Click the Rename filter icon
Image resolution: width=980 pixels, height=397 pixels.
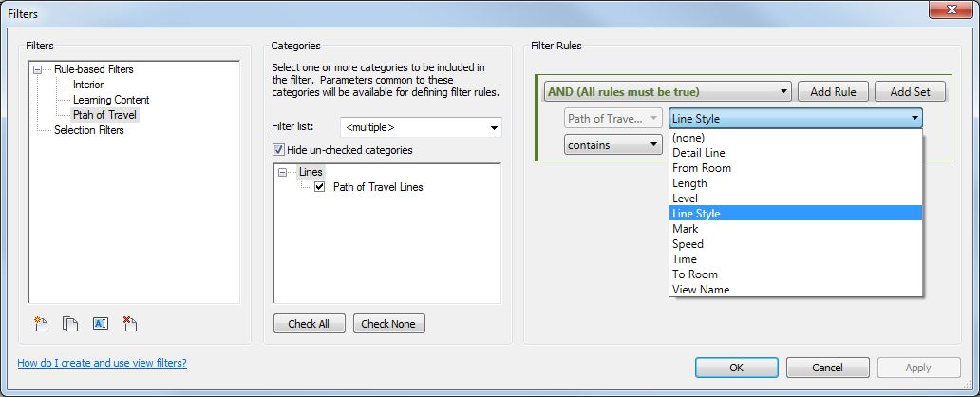click(x=101, y=324)
